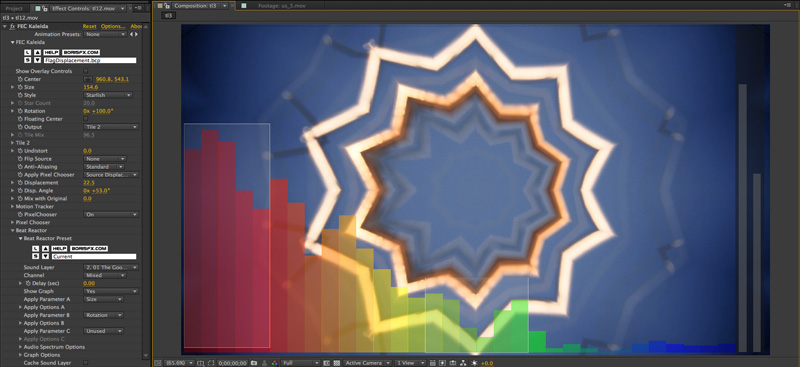This screenshot has width=800, height=367.
Task: Toggle the Floating Center checkbox
Action: 86,119
